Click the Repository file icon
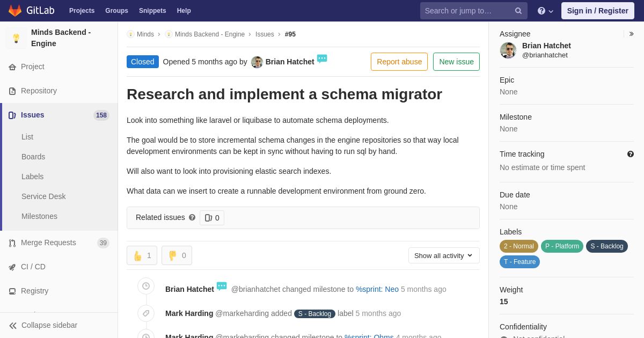 tap(12, 91)
